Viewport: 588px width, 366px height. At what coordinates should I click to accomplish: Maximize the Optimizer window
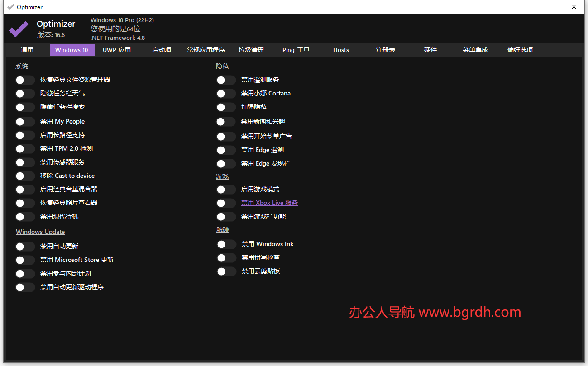[553, 7]
